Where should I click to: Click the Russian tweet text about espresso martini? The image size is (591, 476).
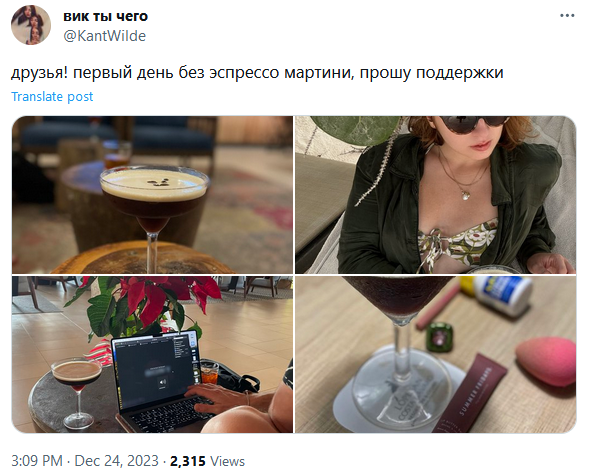pos(257,72)
